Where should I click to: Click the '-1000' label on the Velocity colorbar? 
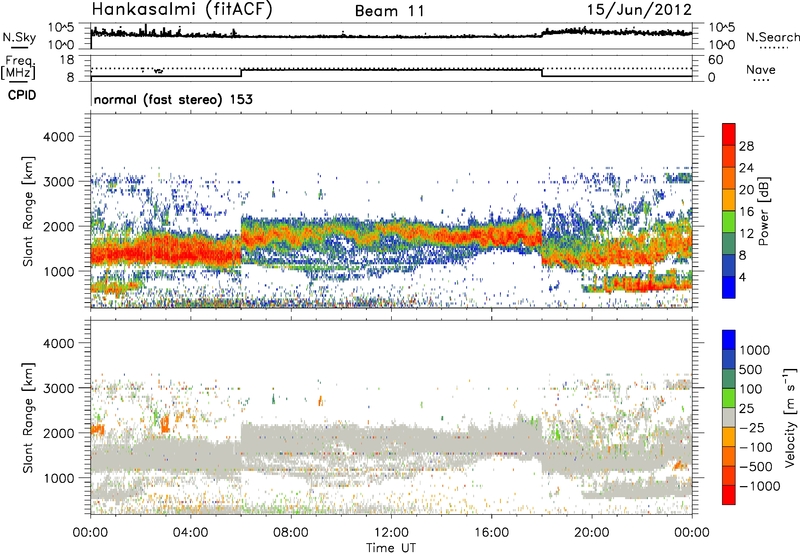[760, 486]
